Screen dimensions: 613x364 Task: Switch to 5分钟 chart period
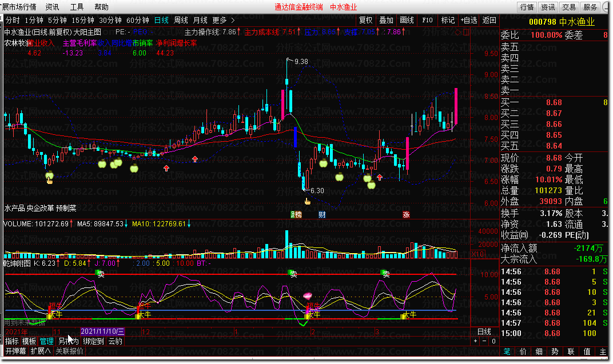pos(57,20)
